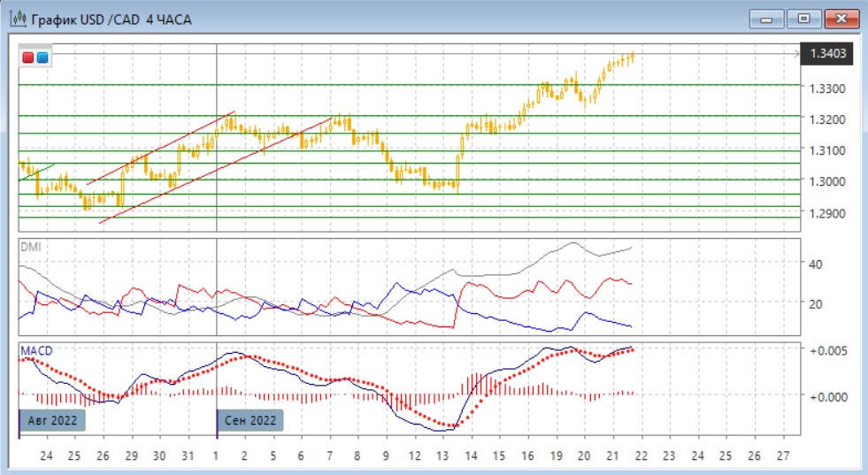The height and width of the screenshot is (475, 868).
Task: Click date 24 at the time axis start
Action: 46,456
